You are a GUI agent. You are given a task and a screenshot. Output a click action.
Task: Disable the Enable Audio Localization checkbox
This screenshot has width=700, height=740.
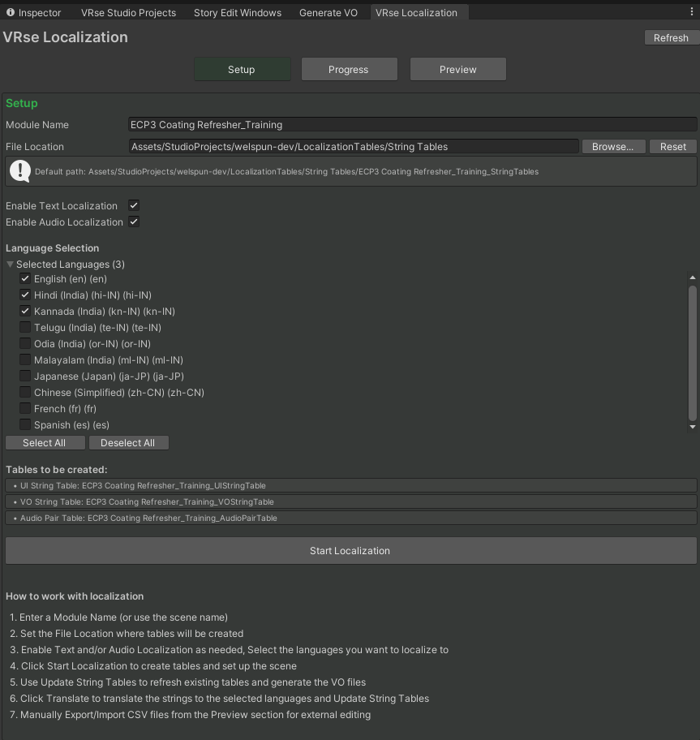coord(132,222)
